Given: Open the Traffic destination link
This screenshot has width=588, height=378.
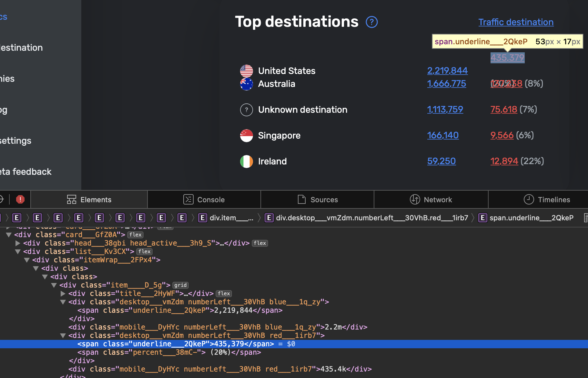Looking at the screenshot, I should 516,22.
